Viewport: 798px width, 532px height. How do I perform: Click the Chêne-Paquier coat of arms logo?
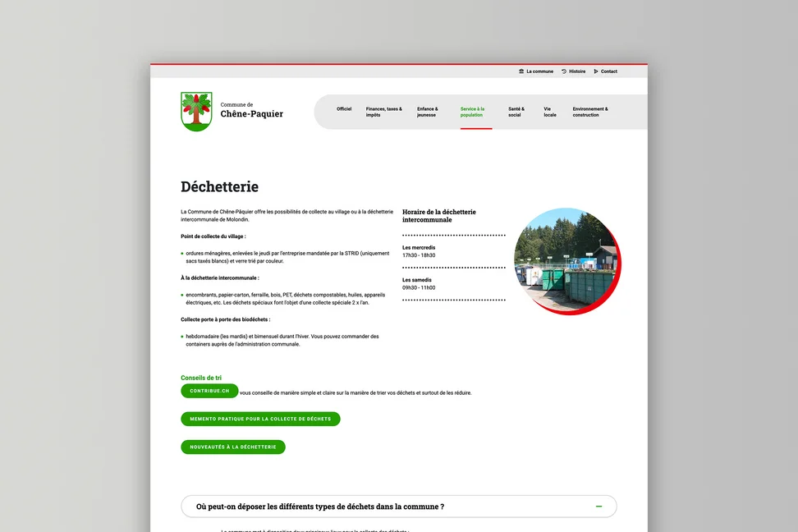coord(196,112)
